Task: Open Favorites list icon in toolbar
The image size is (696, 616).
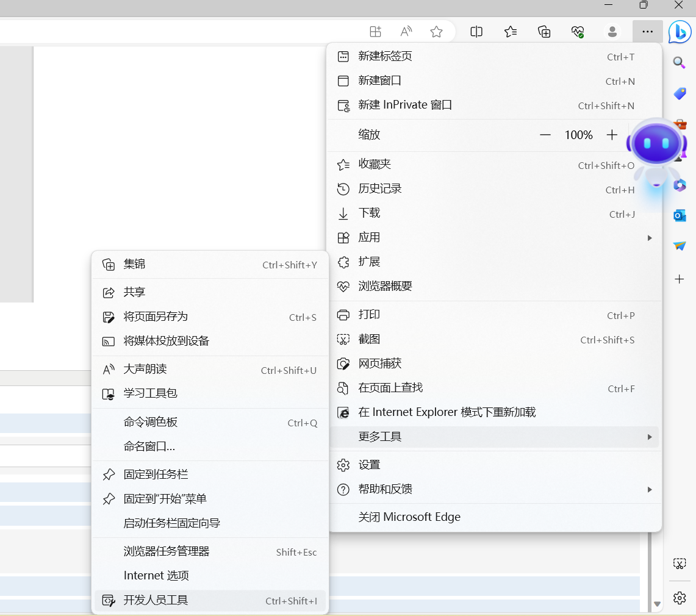Action: pos(511,32)
